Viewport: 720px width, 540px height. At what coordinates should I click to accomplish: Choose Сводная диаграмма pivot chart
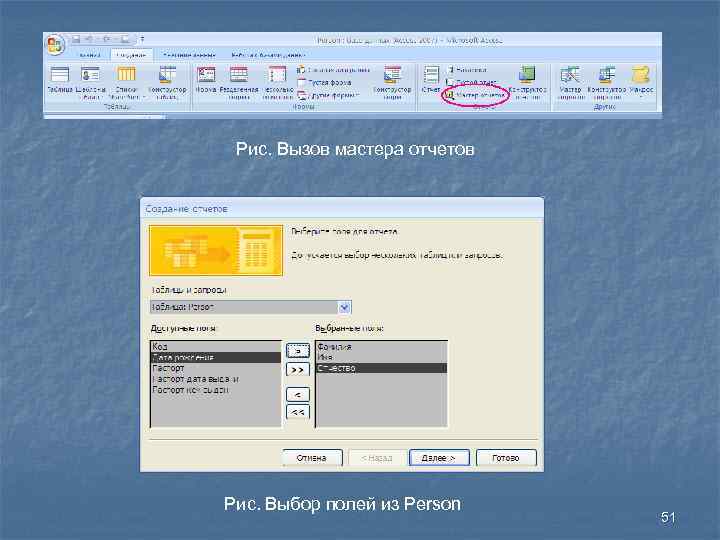334,70
